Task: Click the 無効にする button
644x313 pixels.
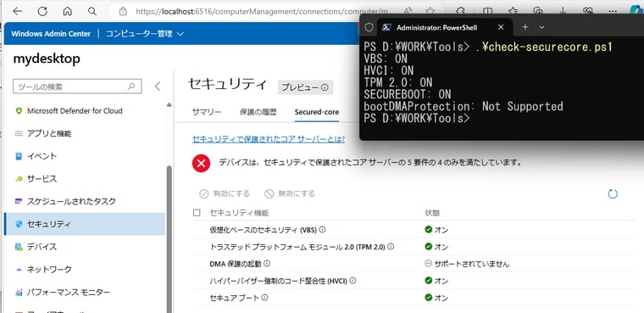Action: click(x=290, y=193)
